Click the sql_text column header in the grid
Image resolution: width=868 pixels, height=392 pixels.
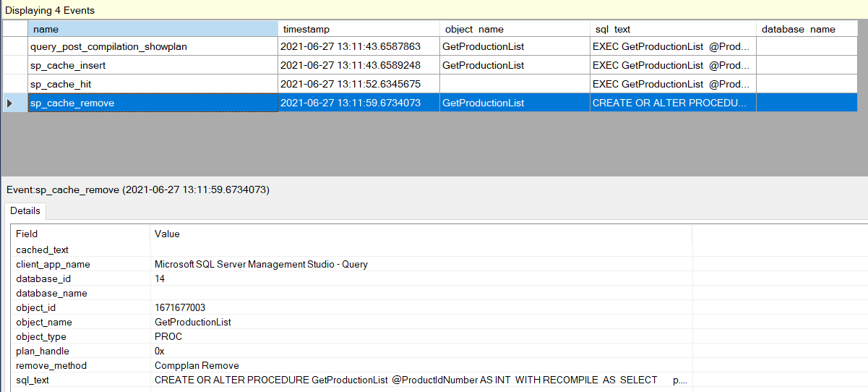coord(672,30)
